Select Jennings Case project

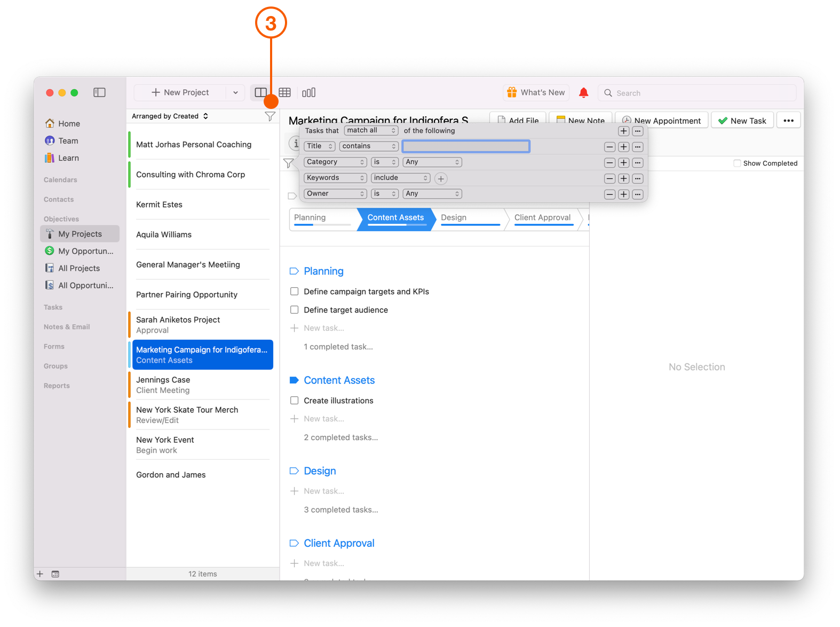click(202, 385)
